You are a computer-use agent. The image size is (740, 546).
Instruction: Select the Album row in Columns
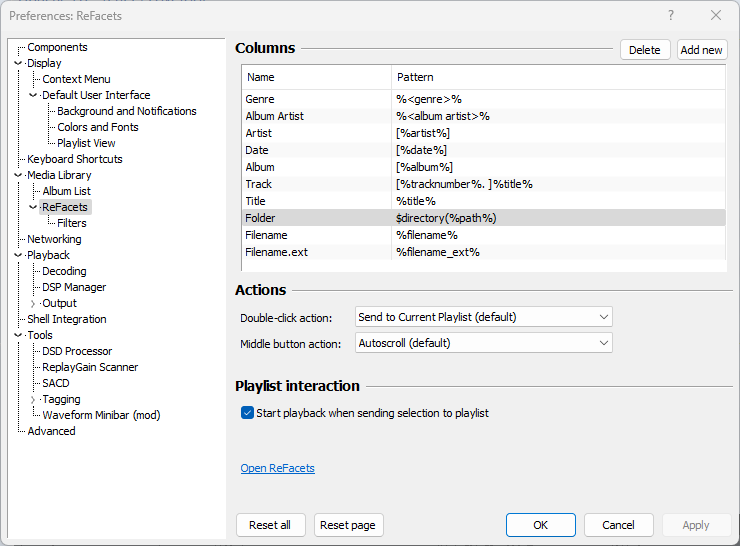pyautogui.click(x=484, y=167)
